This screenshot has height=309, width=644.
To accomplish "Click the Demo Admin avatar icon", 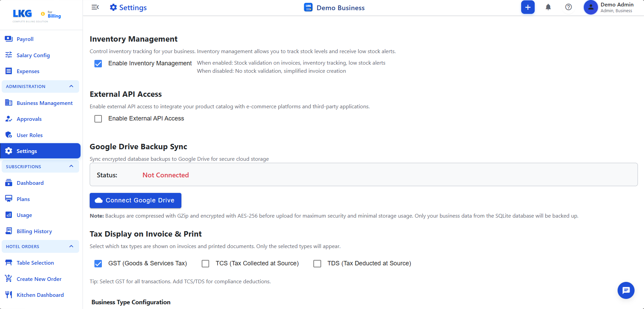I will 591,7.
